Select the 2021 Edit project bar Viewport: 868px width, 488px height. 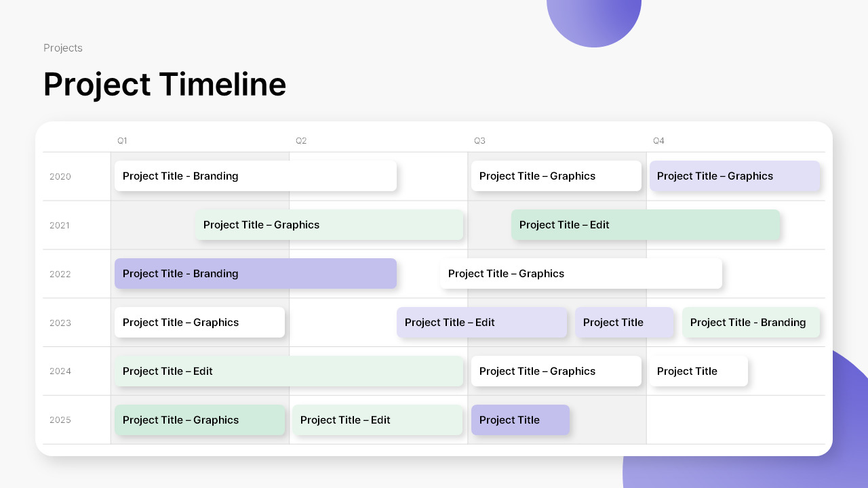[x=646, y=225]
